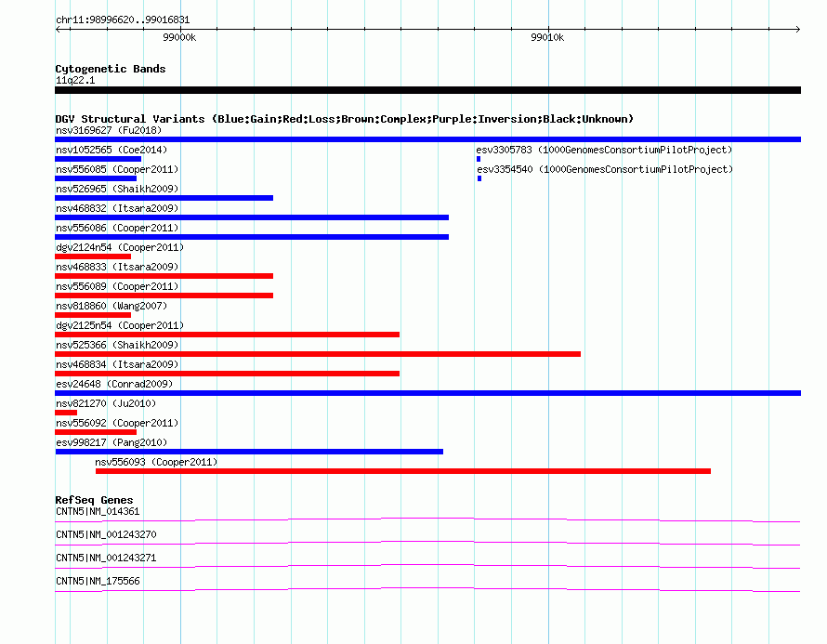The width and height of the screenshot is (827, 644).
Task: Select the long red bar of nsv525366
Action: click(318, 354)
